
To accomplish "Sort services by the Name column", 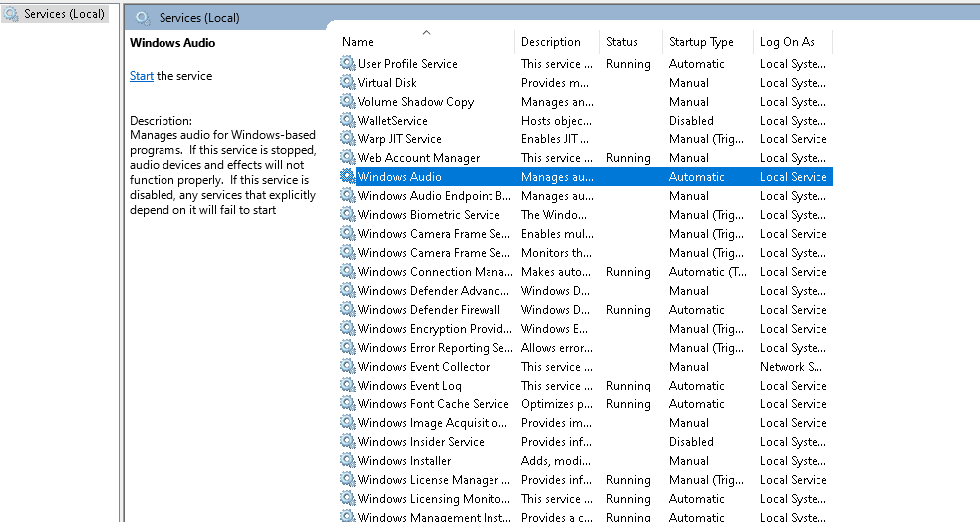I will (x=358, y=42).
